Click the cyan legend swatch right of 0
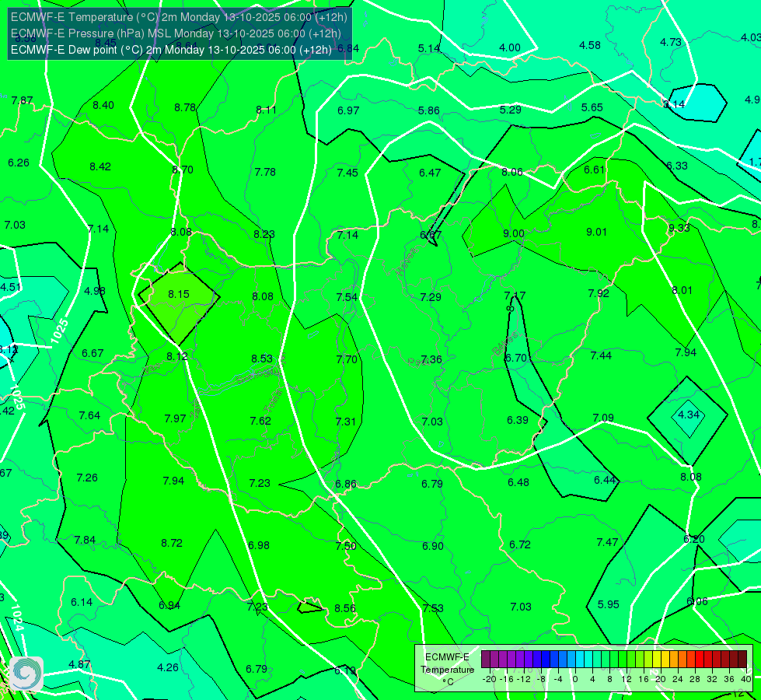The width and height of the screenshot is (761, 700). 580,660
